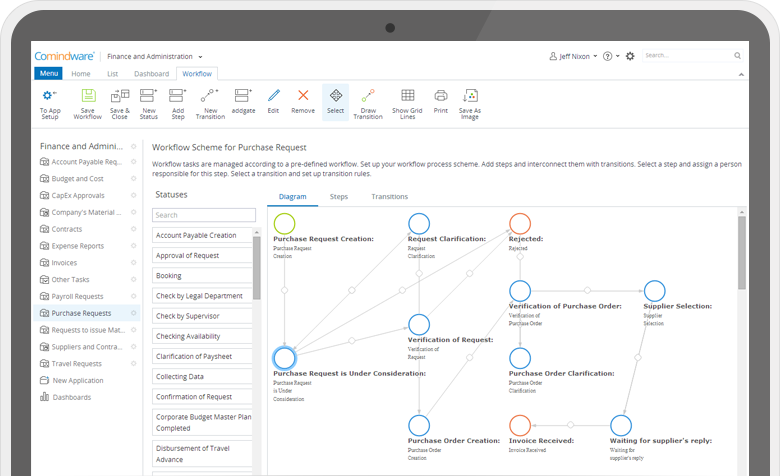Activate the Draw Transition tool
The height and width of the screenshot is (476, 780).
click(x=367, y=97)
